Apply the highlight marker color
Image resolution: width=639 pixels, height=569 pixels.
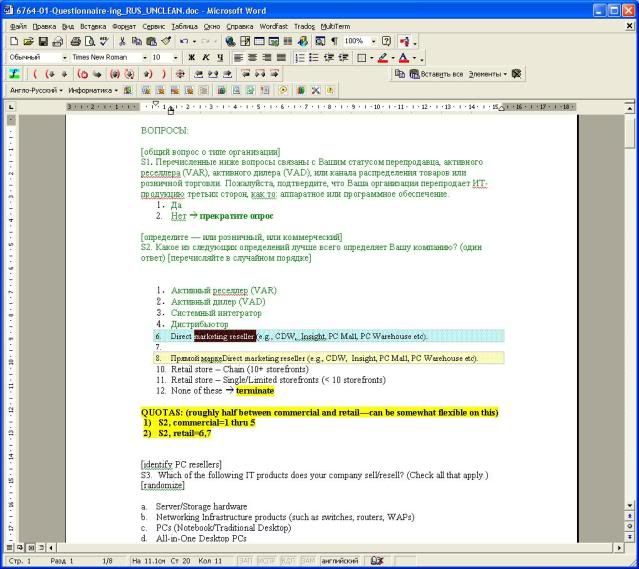383,58
